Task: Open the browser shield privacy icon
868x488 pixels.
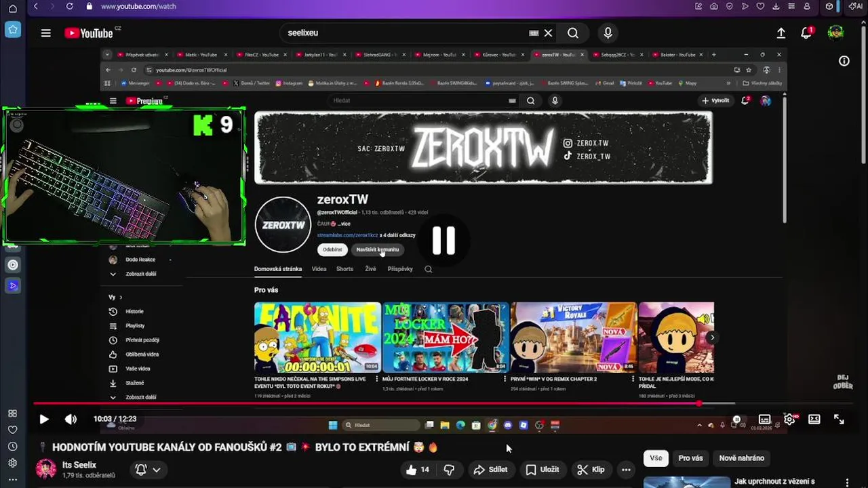Action: (x=729, y=6)
